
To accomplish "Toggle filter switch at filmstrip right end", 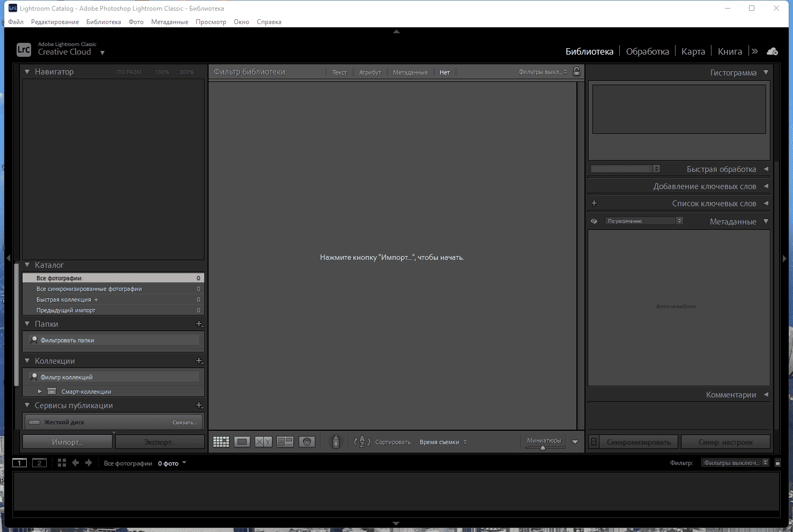I will tap(777, 463).
